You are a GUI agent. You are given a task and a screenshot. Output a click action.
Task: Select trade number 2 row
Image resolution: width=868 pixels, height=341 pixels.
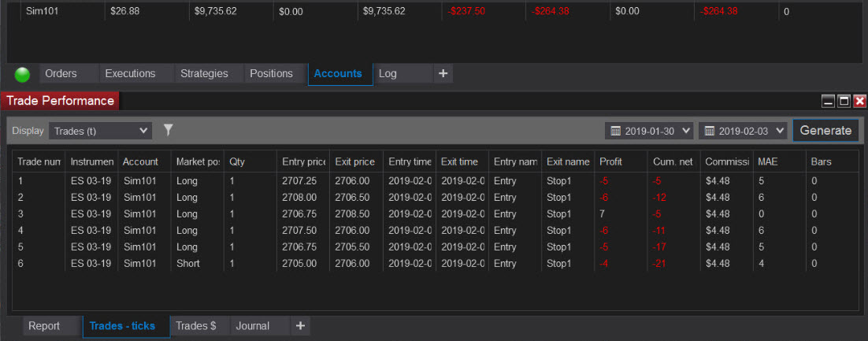click(436, 198)
